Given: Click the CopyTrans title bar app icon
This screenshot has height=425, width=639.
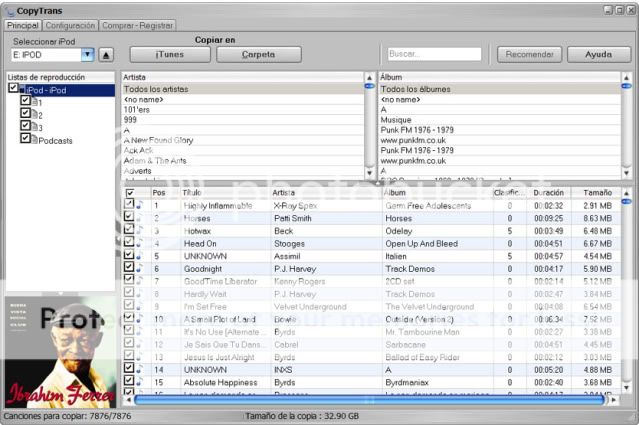Looking at the screenshot, I should (x=10, y=11).
